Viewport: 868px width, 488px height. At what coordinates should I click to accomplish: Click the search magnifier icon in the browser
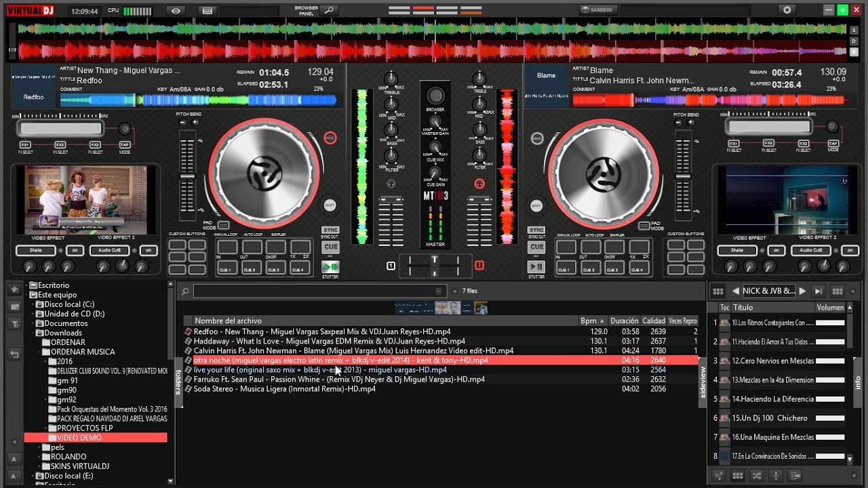click(185, 291)
